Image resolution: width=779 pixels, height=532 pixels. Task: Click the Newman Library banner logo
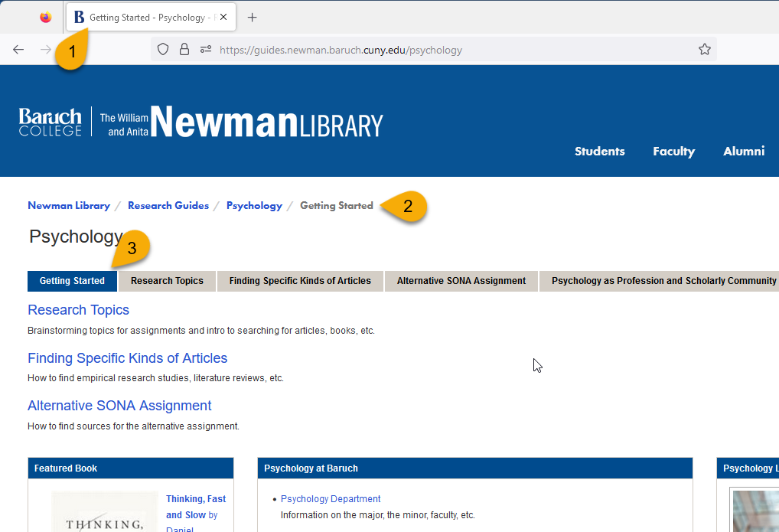[242, 122]
